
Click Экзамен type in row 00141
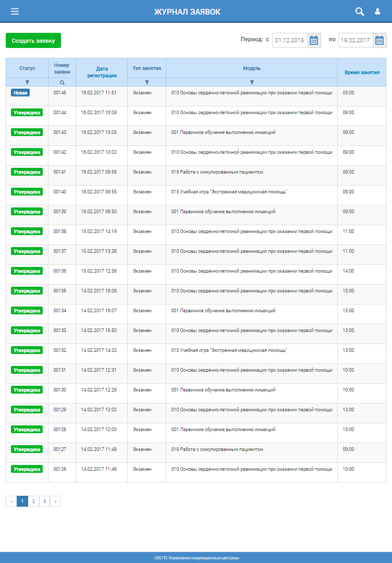pyautogui.click(x=142, y=172)
